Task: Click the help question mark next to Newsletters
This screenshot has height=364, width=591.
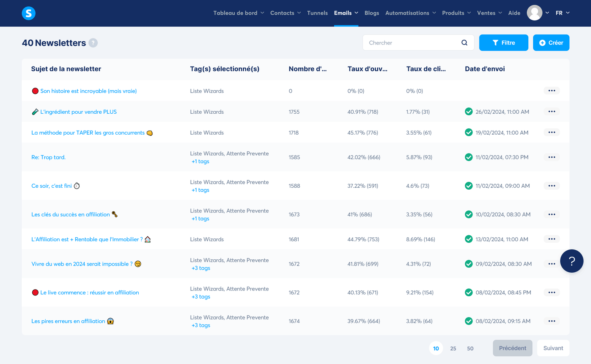Action: pyautogui.click(x=93, y=43)
